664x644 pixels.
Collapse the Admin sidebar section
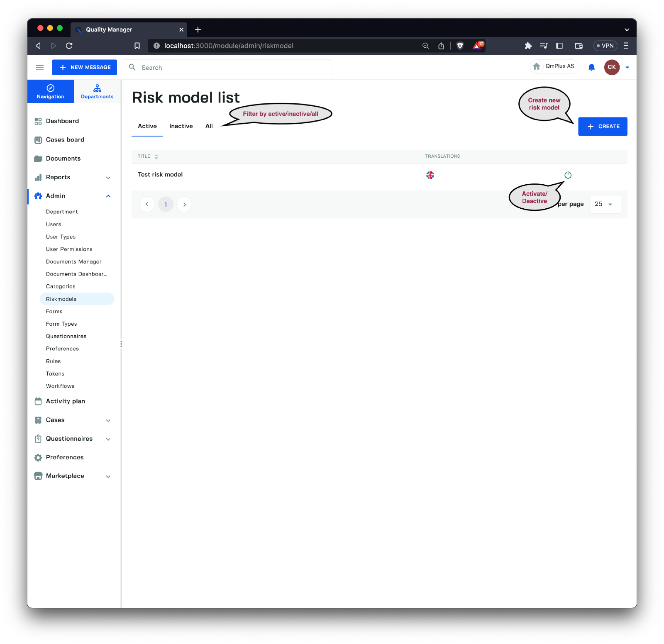tap(108, 196)
